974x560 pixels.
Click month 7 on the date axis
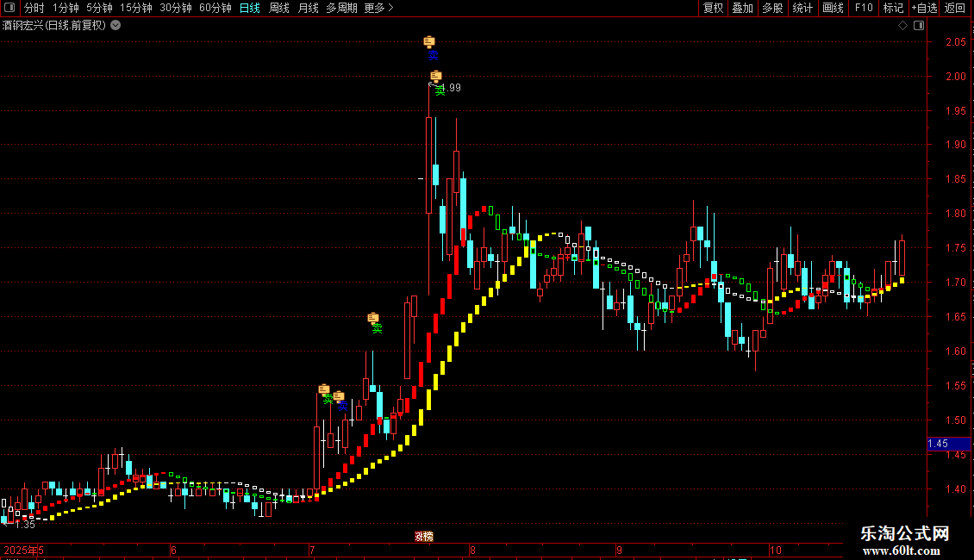click(x=312, y=551)
